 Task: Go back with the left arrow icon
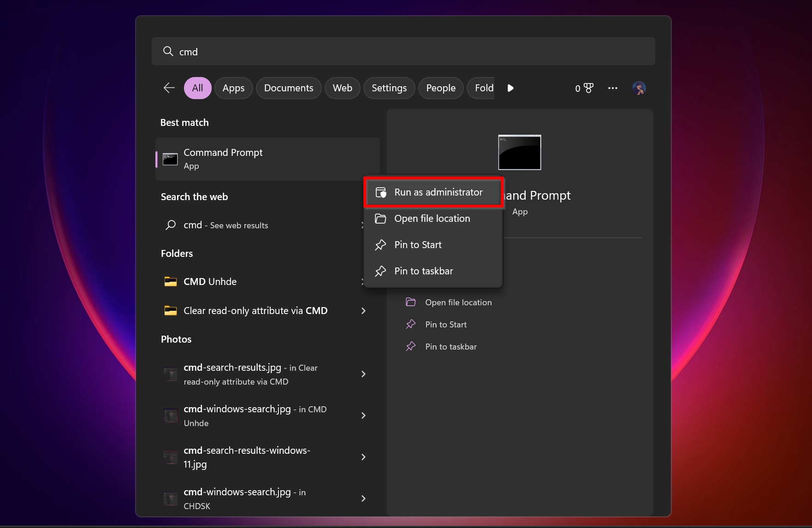click(x=169, y=88)
